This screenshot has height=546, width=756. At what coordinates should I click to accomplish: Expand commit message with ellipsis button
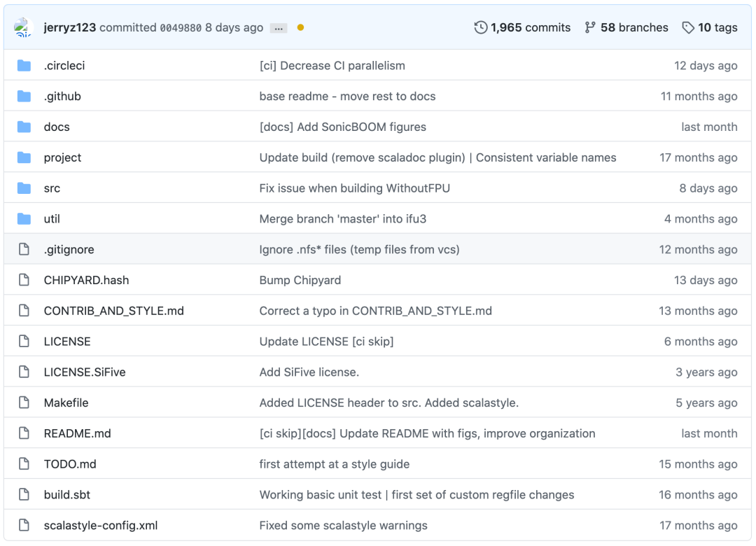click(x=279, y=28)
